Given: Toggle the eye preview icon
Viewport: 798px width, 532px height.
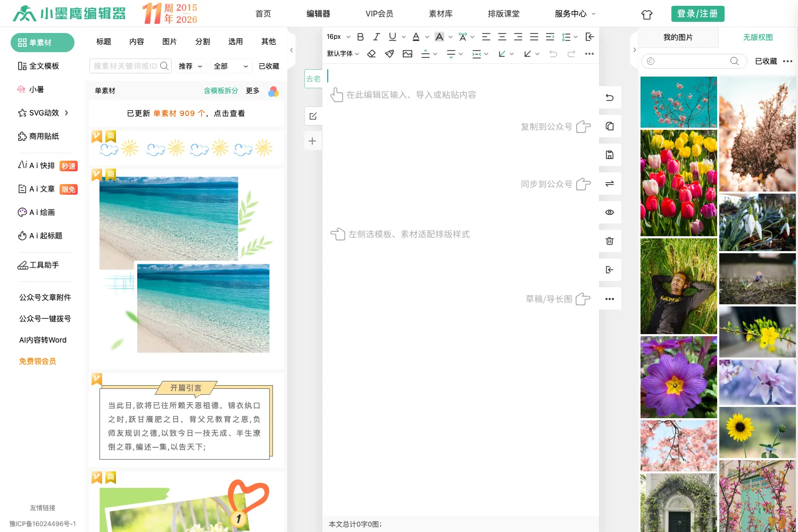Looking at the screenshot, I should pos(610,212).
